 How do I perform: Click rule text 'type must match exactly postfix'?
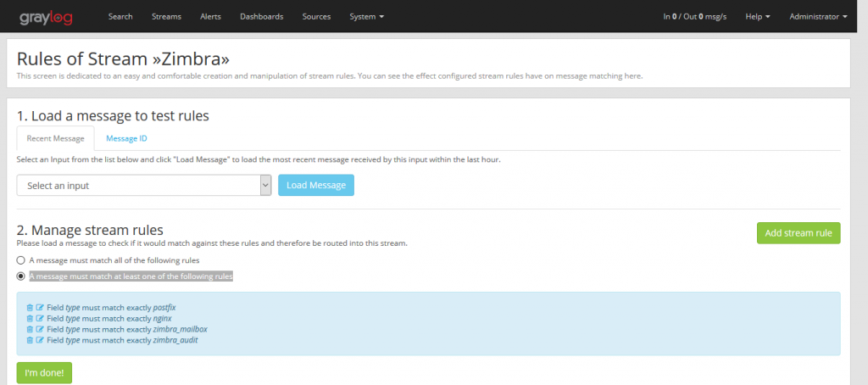(x=120, y=308)
